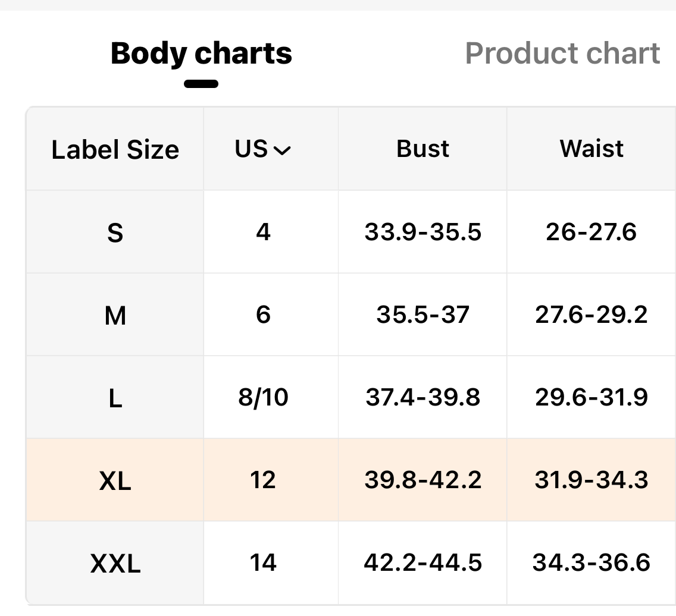Image resolution: width=676 pixels, height=616 pixels.
Task: Click waist measurement 29.6-31.9
Action: pos(591,397)
